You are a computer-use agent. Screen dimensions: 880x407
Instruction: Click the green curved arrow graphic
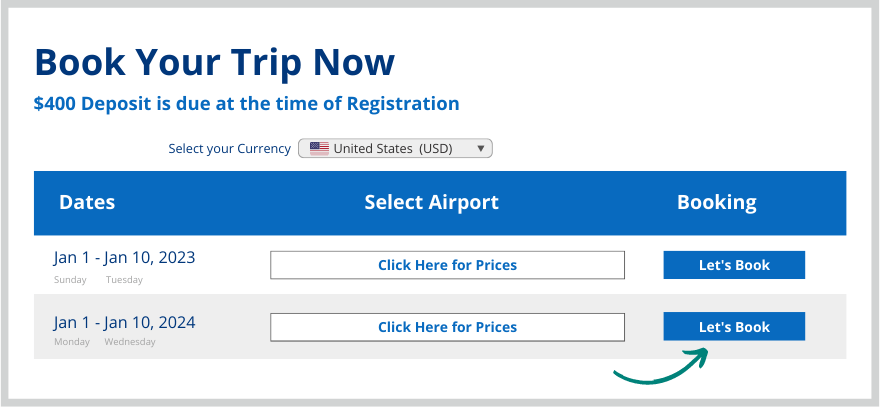pyautogui.click(x=661, y=367)
